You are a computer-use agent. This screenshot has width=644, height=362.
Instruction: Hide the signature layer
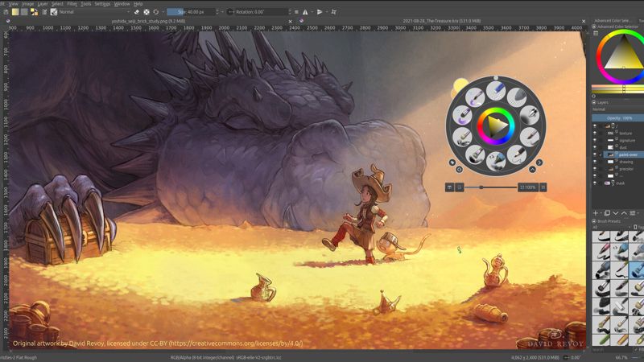pos(595,140)
